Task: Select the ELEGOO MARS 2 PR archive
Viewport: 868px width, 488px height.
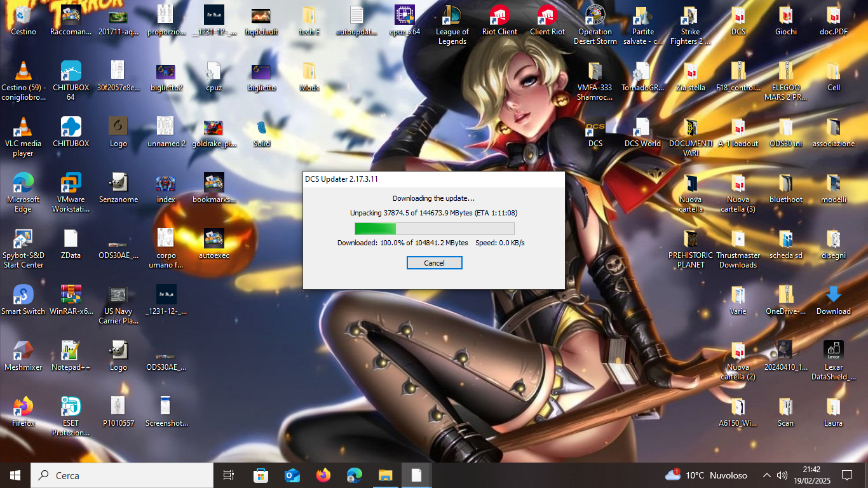Action: tap(785, 81)
